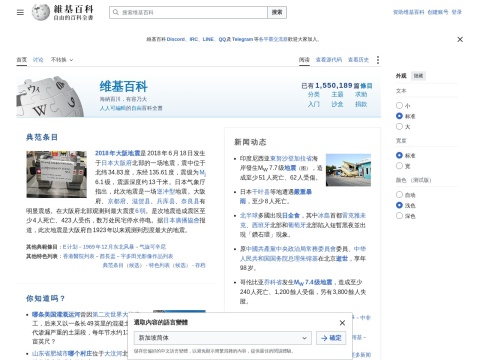Screen dimensions: 480x360
Task: Click the 分类 portal link
Action: pyautogui.click(x=314, y=94)
